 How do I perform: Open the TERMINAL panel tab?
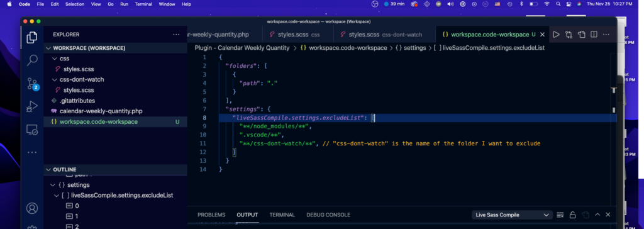coord(282,215)
